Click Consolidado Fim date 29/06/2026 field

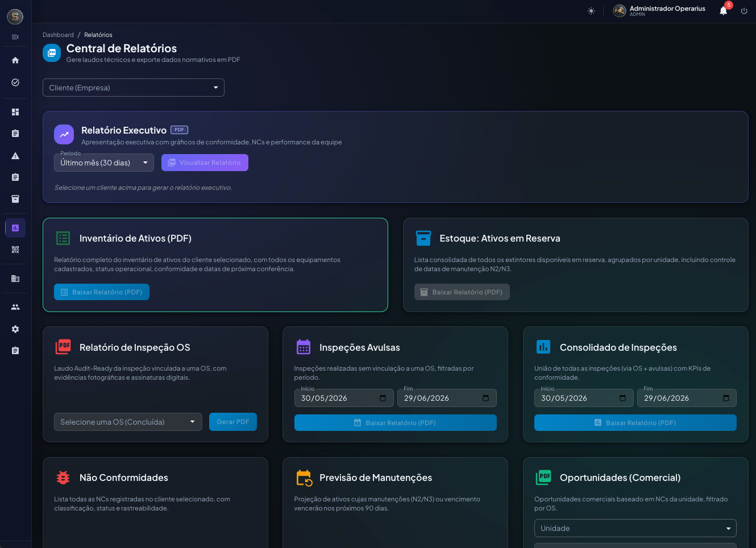click(687, 398)
